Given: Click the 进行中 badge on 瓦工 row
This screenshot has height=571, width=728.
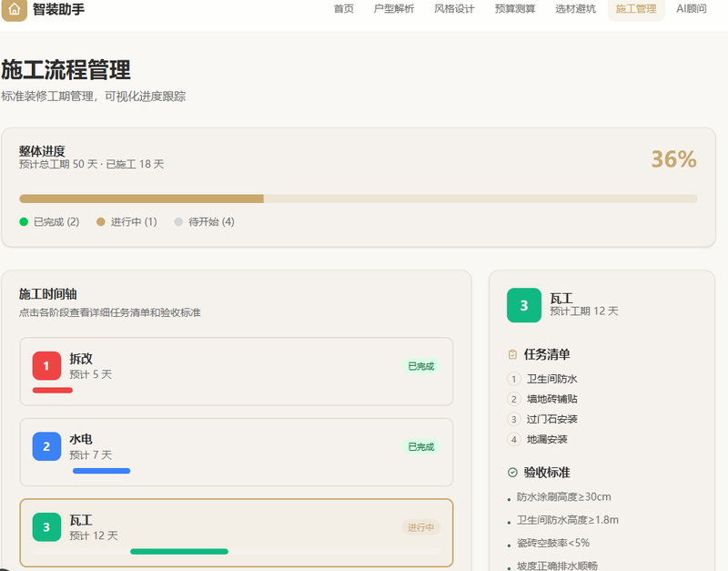Looking at the screenshot, I should pos(421,527).
